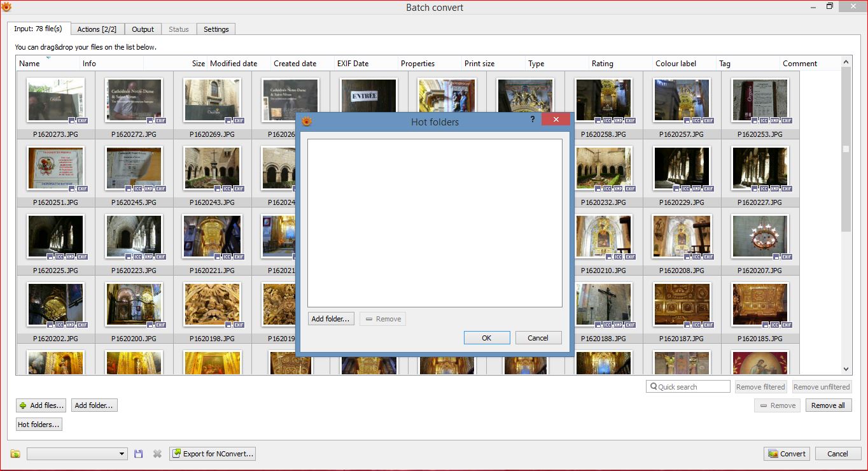Click the XnView logo in Batch convert title bar
Screen dimensions: 868x471
(x=6, y=7)
